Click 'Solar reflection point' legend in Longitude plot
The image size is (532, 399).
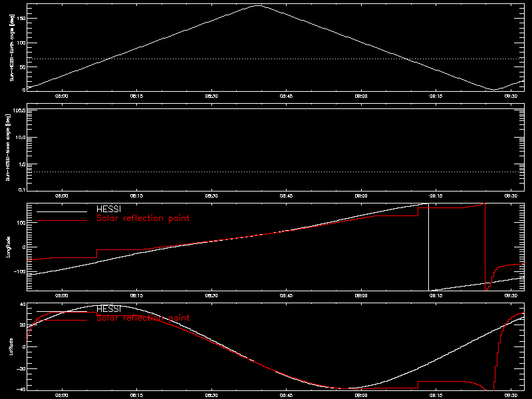pyautogui.click(x=143, y=218)
